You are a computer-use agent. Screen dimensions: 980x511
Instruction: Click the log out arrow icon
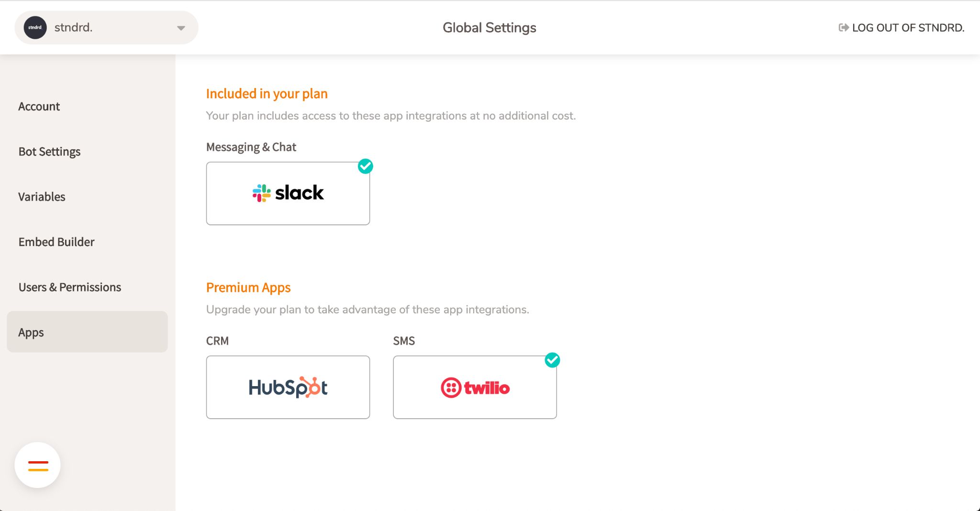click(x=843, y=27)
